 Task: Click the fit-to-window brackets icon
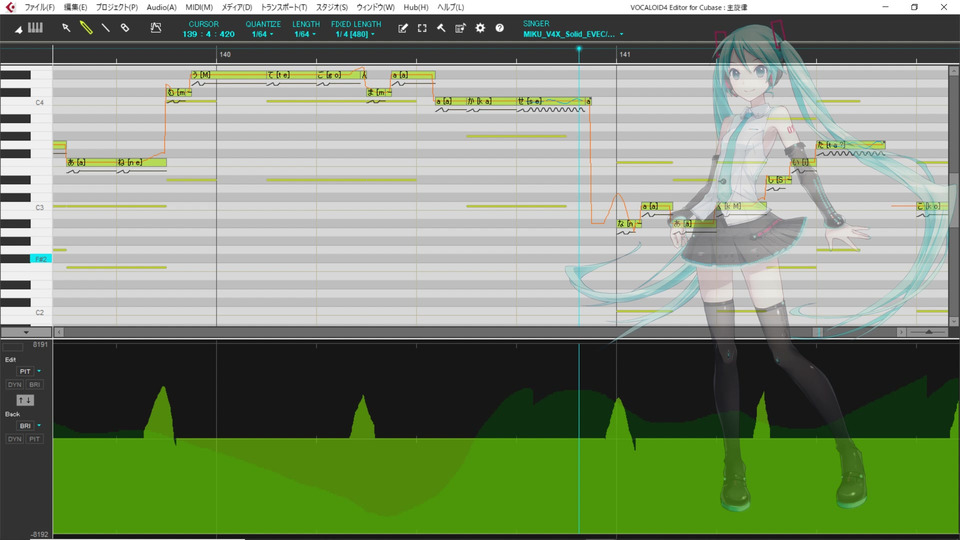[x=422, y=28]
